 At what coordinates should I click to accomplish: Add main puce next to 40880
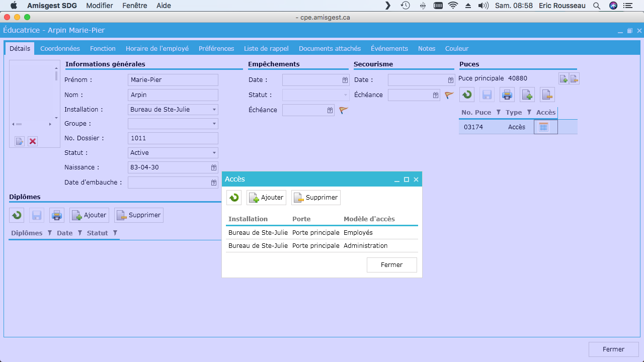click(x=563, y=78)
